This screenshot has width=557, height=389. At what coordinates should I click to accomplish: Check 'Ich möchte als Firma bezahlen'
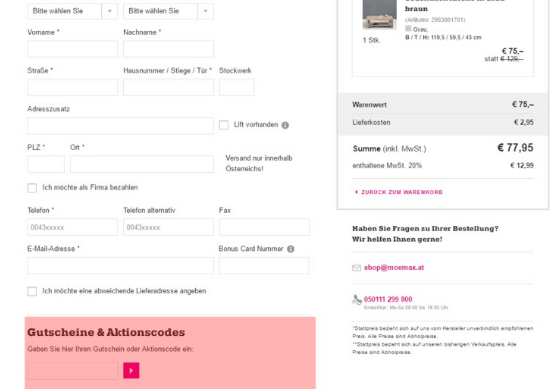click(32, 188)
